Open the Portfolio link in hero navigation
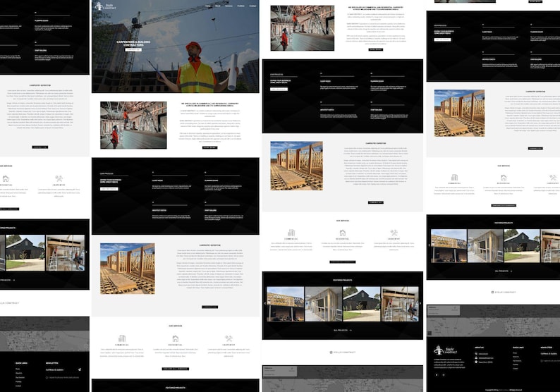The width and height of the screenshot is (560, 392). (241, 6)
